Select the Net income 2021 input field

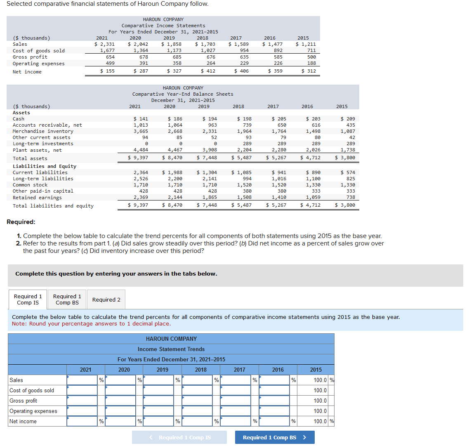click(x=82, y=421)
